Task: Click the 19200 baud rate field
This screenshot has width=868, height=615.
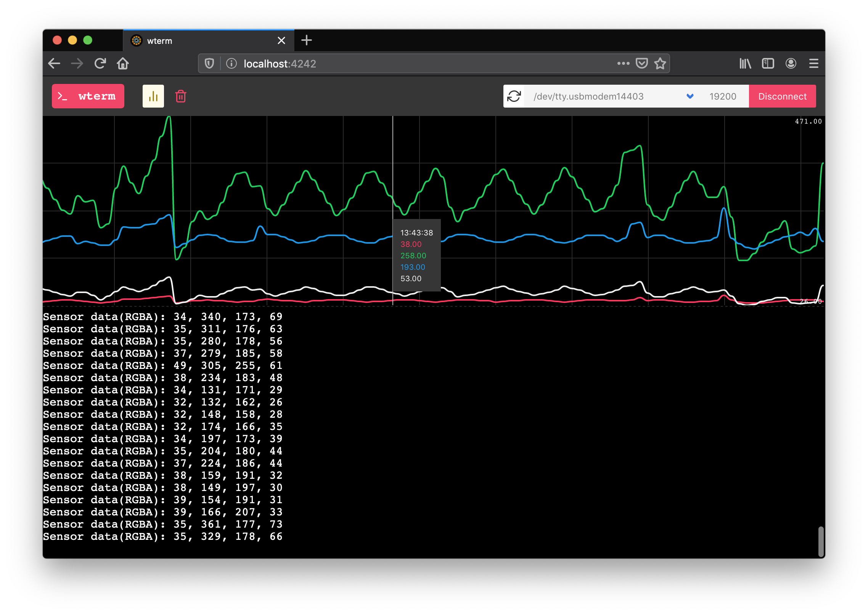Action: pyautogui.click(x=723, y=96)
